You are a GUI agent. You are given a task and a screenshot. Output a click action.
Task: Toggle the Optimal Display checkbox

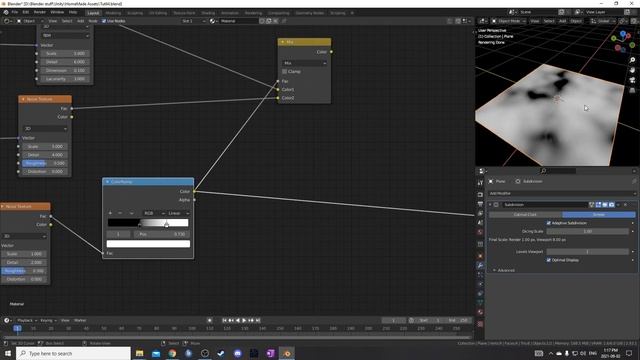(x=549, y=260)
